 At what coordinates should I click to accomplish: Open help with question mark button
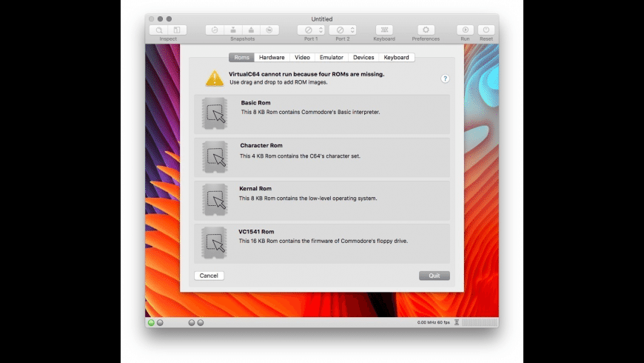445,79
